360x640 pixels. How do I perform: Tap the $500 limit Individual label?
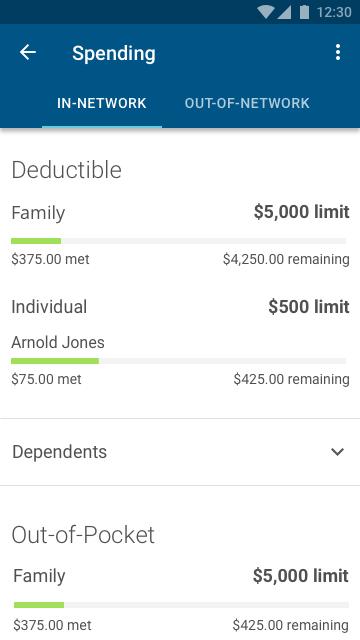pyautogui.click(x=309, y=307)
